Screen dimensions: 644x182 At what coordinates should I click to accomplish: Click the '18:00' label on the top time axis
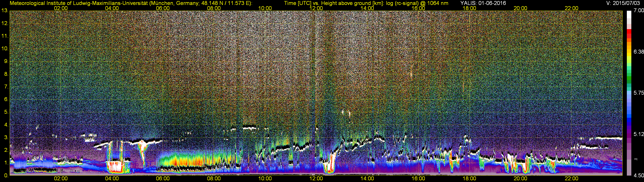coord(469,8)
